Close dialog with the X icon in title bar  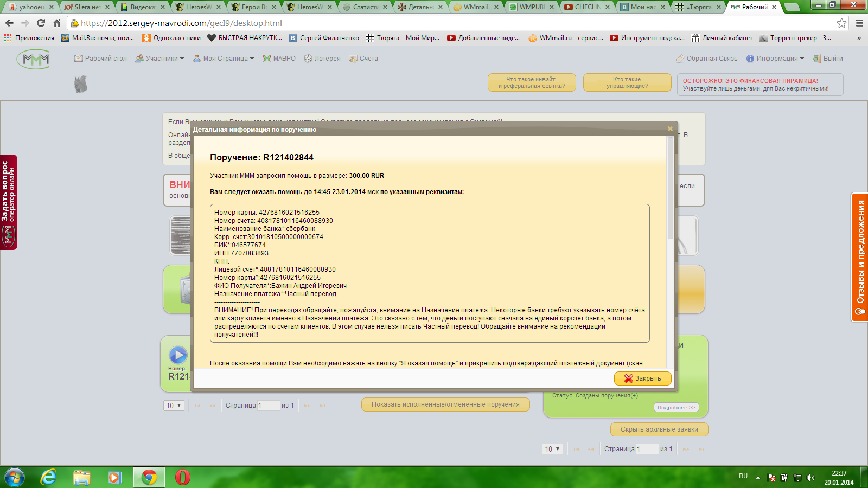(x=670, y=129)
